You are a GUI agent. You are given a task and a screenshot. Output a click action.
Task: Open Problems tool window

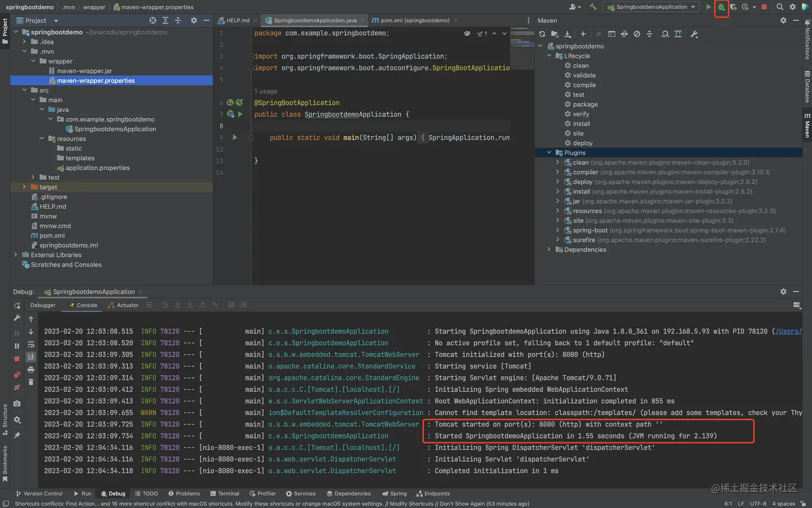click(184, 493)
